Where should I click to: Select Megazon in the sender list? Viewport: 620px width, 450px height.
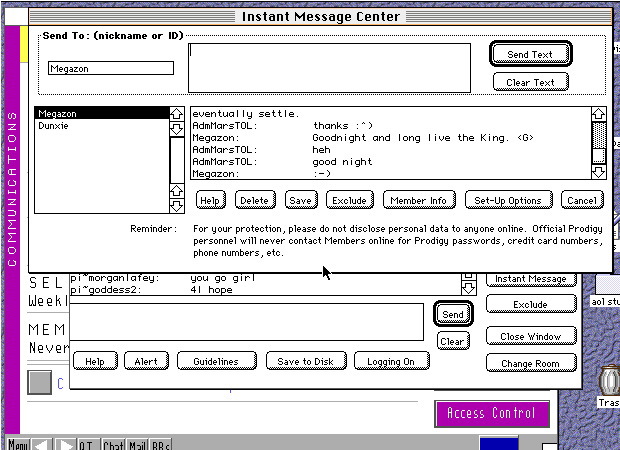100,114
